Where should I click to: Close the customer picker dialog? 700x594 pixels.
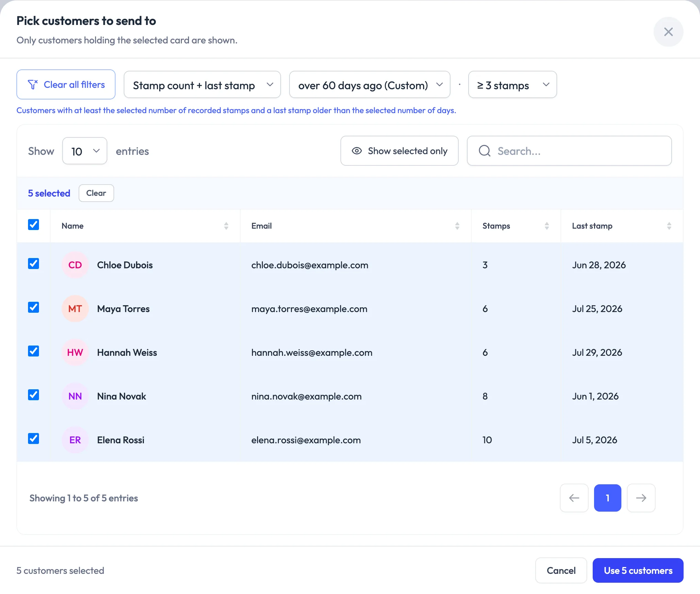668,32
